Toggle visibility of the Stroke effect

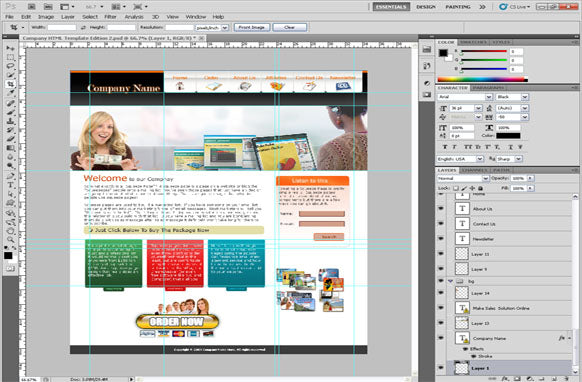point(474,356)
